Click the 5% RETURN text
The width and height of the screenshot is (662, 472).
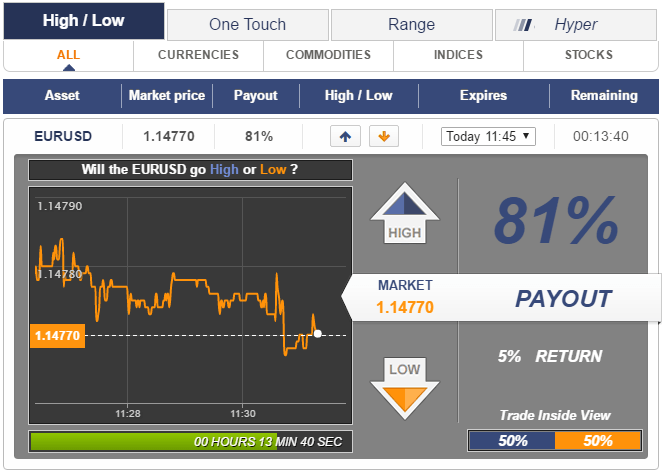[x=550, y=356]
